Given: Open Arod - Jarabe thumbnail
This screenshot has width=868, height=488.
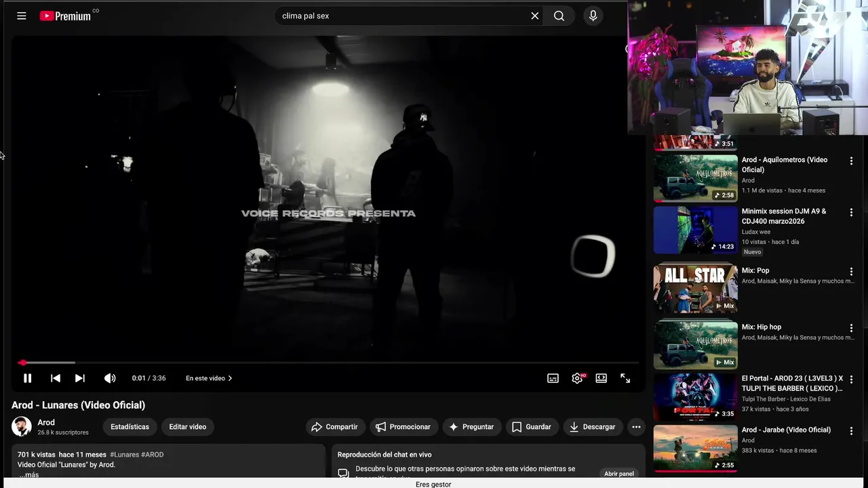Looking at the screenshot, I should pos(695,448).
